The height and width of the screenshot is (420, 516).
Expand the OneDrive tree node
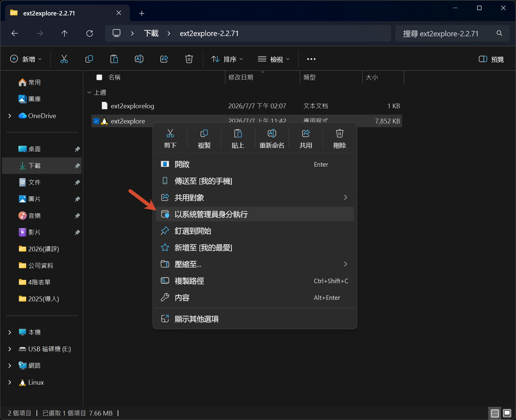10,116
